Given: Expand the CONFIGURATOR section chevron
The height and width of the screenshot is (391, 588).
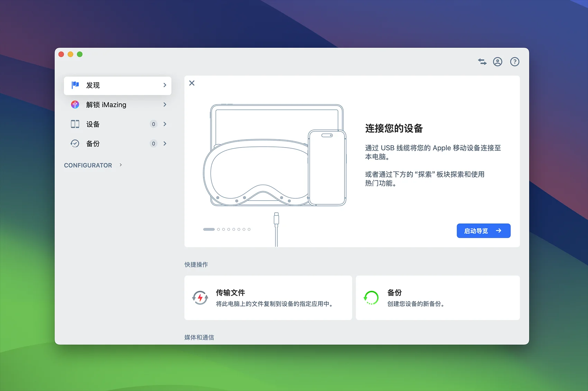Looking at the screenshot, I should 121,165.
